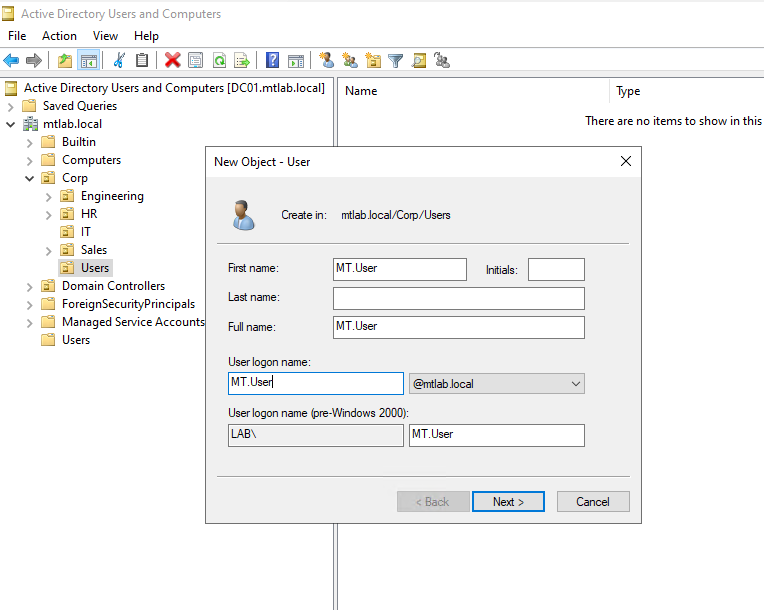Click Next button in dialog

[x=508, y=502]
